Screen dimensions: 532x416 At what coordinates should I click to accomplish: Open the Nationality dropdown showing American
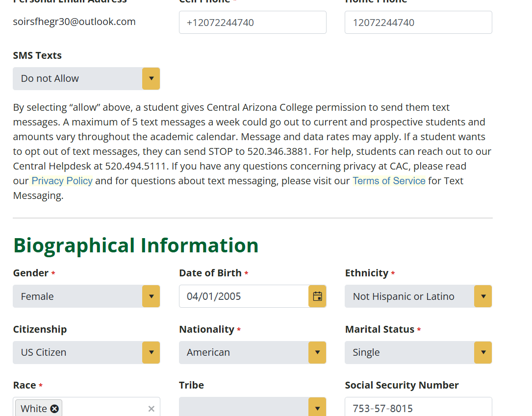(253, 352)
